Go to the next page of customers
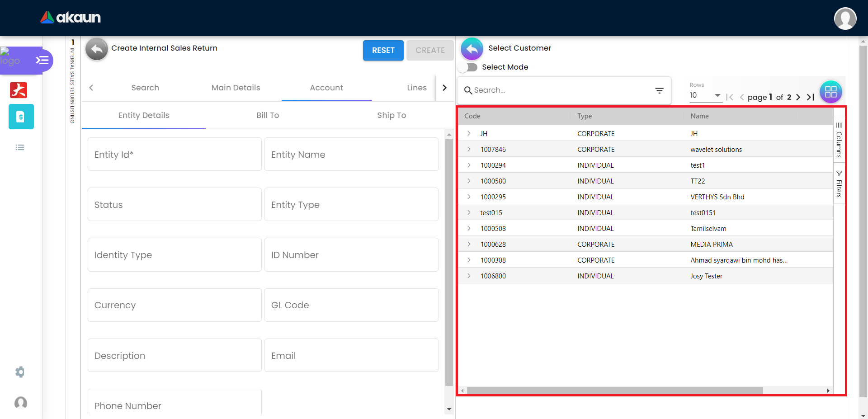This screenshot has width=868, height=419. (x=798, y=97)
